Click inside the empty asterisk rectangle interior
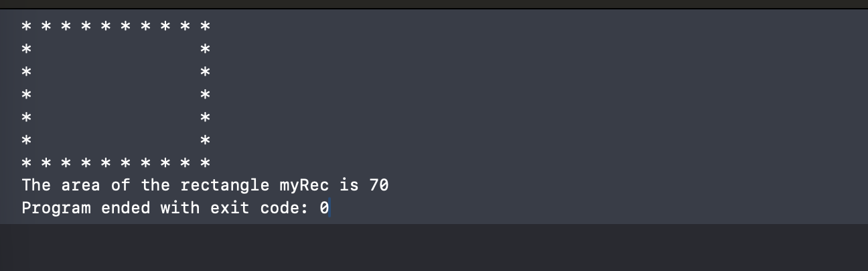This screenshot has width=868, height=271. click(115, 95)
